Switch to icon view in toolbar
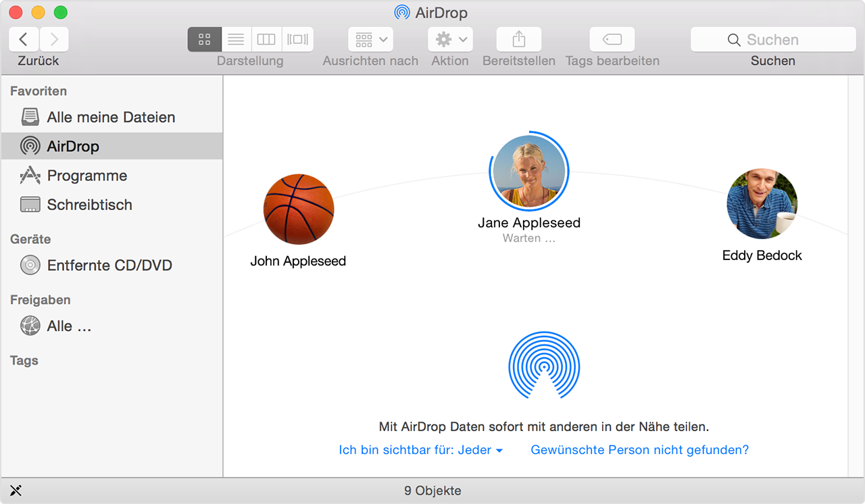This screenshot has height=504, width=865. point(204,39)
